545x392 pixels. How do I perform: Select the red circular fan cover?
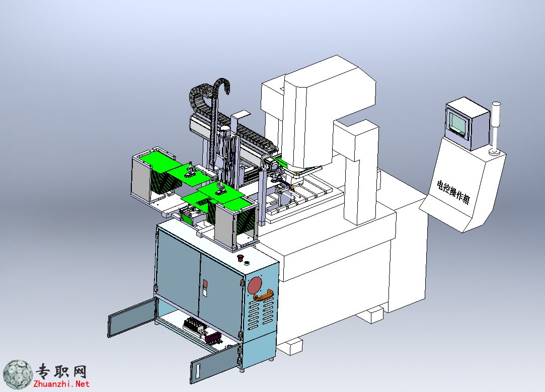click(x=255, y=285)
